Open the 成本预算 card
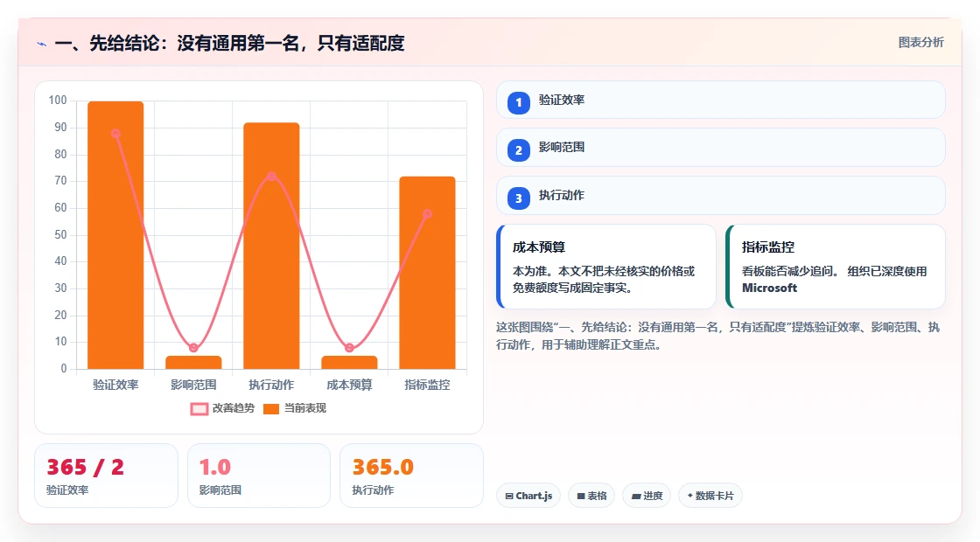 click(x=606, y=267)
